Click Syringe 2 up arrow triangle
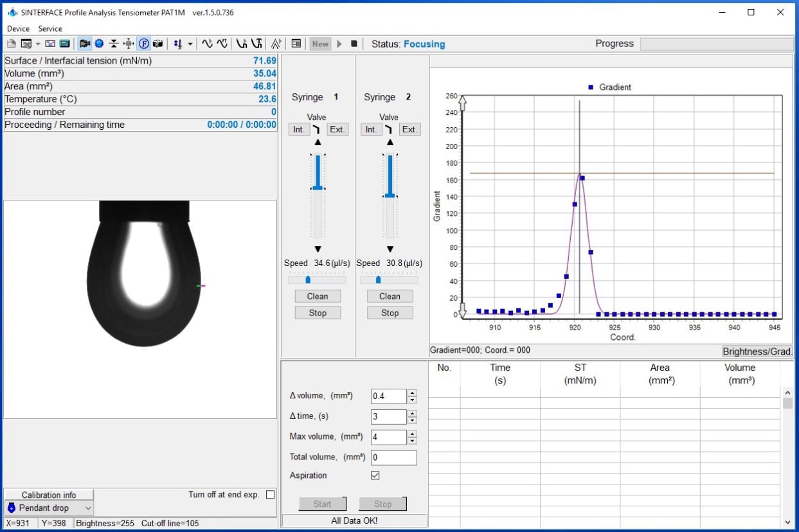The image size is (799, 532). (390, 143)
